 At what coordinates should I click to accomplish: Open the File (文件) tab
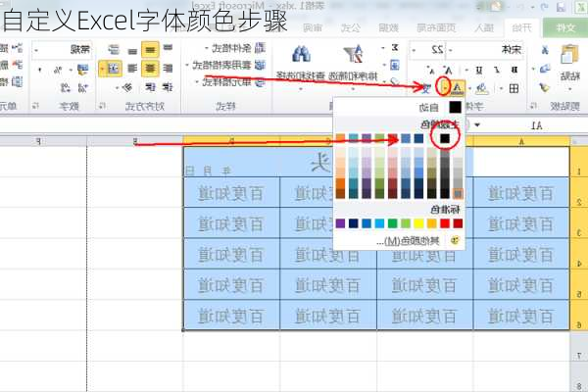(565, 27)
